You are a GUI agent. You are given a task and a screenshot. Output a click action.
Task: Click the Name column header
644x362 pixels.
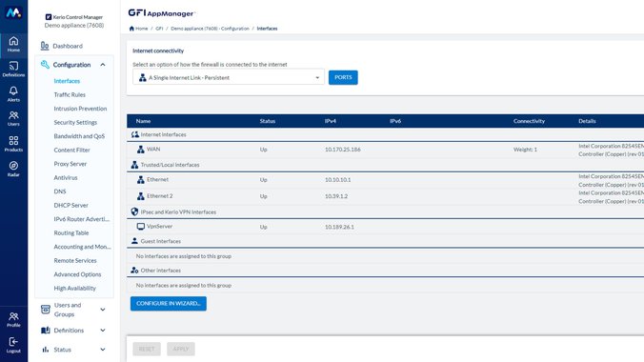(x=143, y=121)
